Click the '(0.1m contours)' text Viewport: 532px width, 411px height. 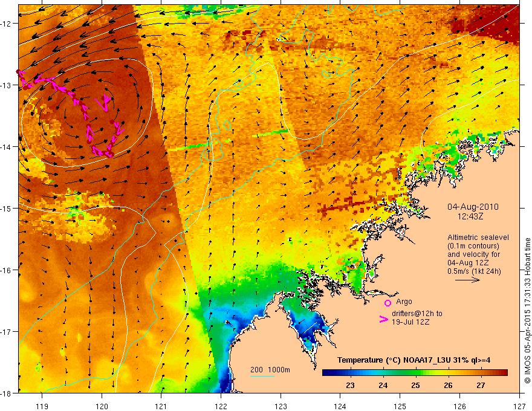pyautogui.click(x=473, y=246)
